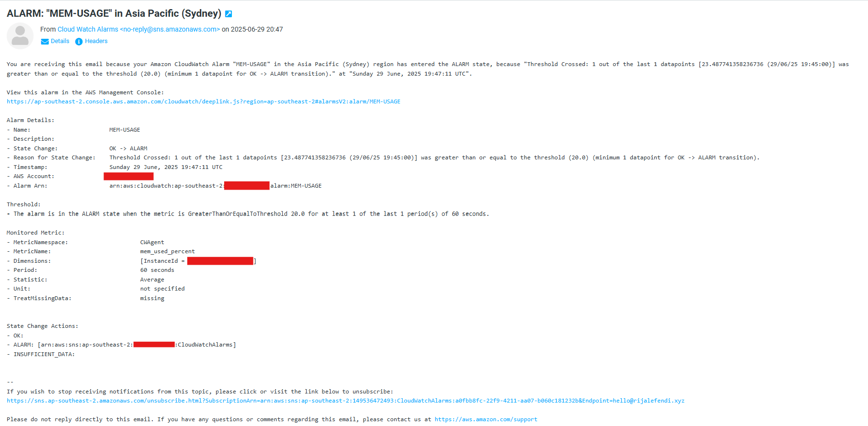Click the blue info icon beside Headers
This screenshot has height=426, width=868.
79,42
